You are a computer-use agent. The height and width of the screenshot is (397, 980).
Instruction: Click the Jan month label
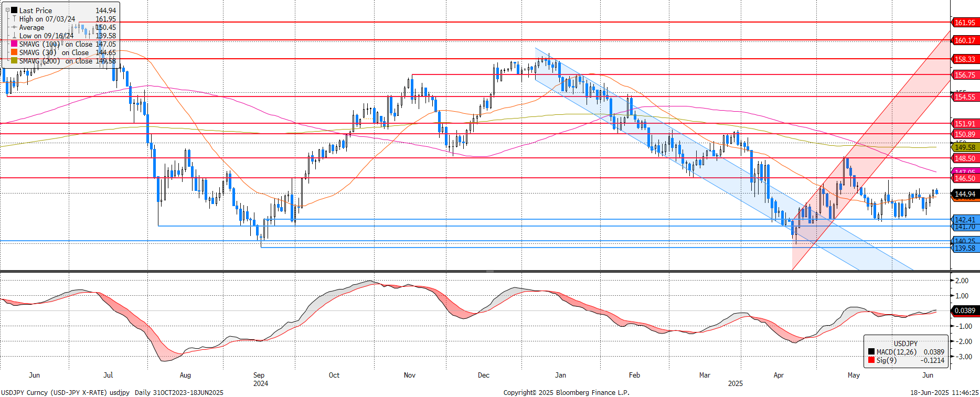point(561,375)
